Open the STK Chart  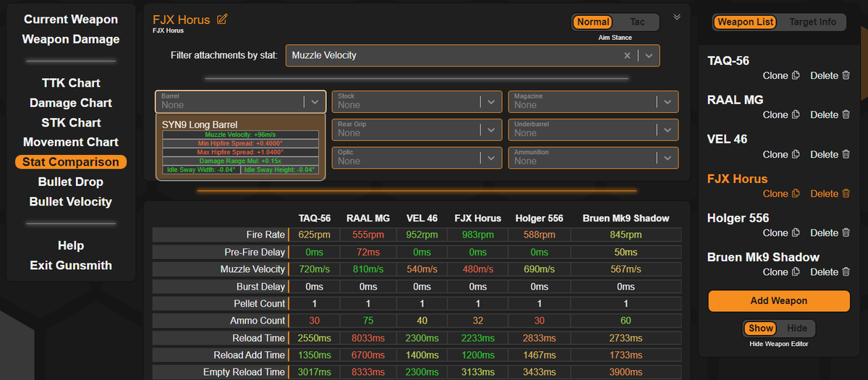coord(71,122)
